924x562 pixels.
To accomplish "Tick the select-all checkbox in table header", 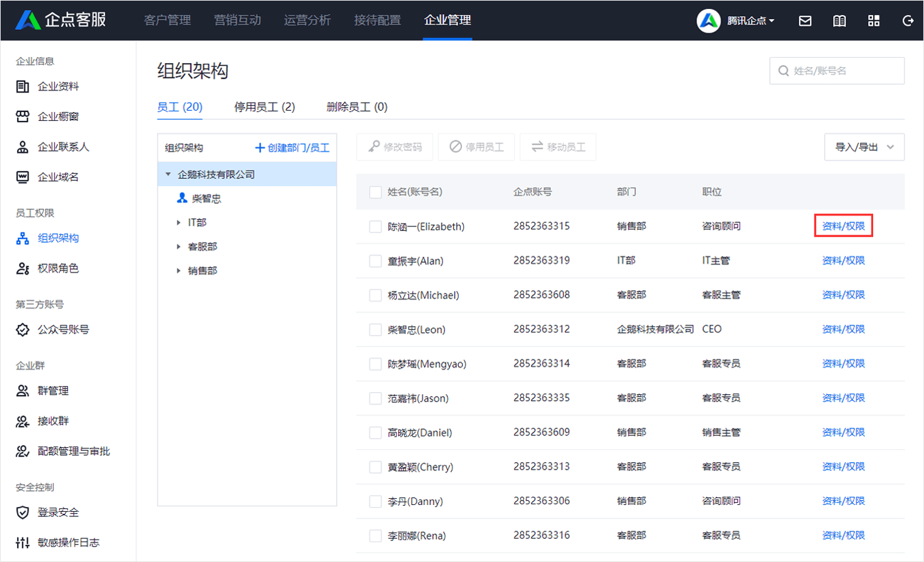I will tap(375, 192).
